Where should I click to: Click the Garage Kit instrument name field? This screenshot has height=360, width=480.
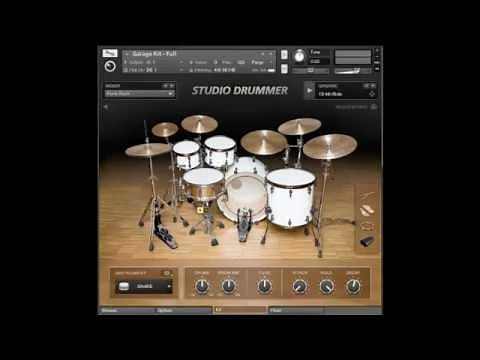(193, 54)
